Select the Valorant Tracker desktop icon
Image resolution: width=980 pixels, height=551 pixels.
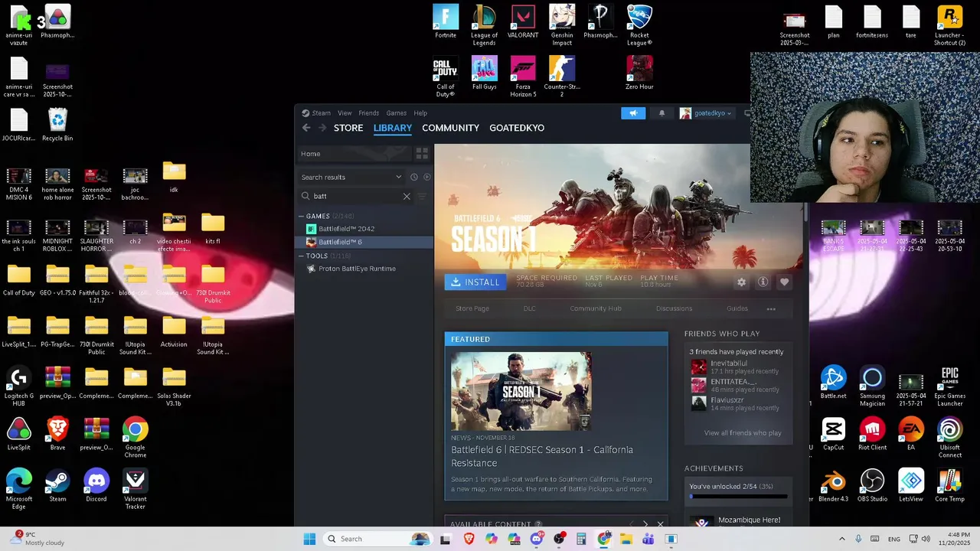136,490
